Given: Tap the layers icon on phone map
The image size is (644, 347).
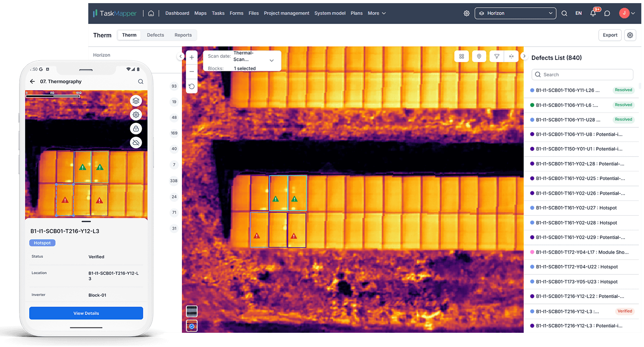Looking at the screenshot, I should [x=136, y=101].
